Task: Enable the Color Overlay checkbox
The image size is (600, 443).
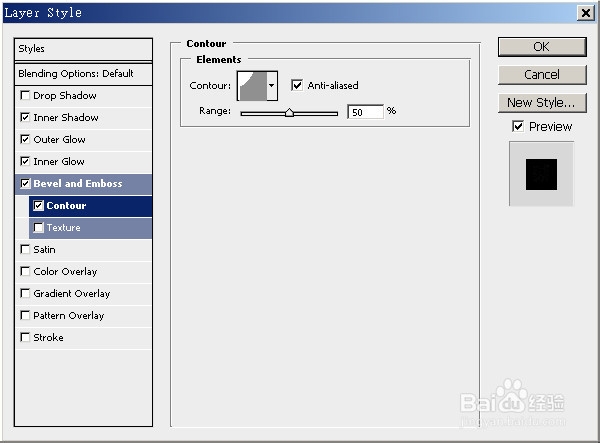Action: tap(25, 272)
